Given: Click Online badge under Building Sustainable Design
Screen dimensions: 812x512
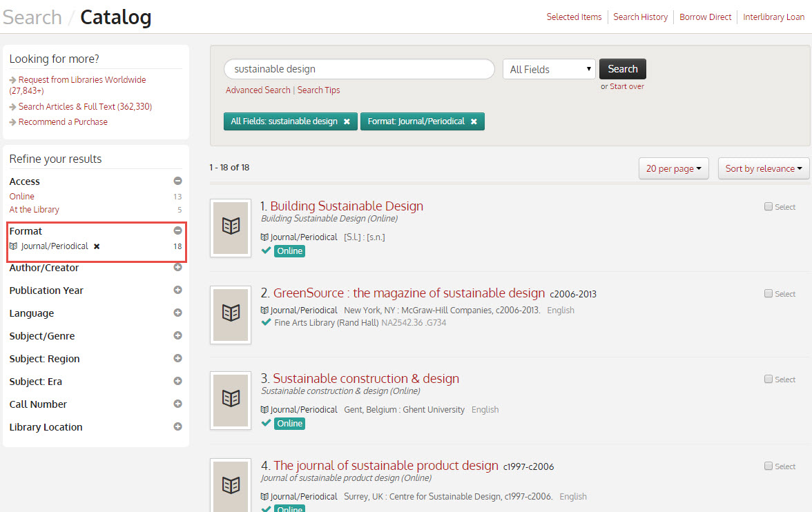Looking at the screenshot, I should point(289,251).
